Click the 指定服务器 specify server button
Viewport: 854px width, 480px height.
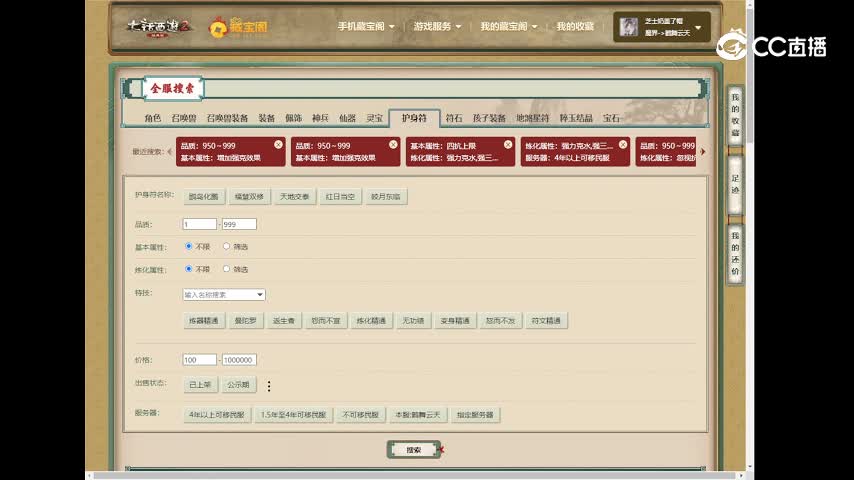click(x=475, y=415)
